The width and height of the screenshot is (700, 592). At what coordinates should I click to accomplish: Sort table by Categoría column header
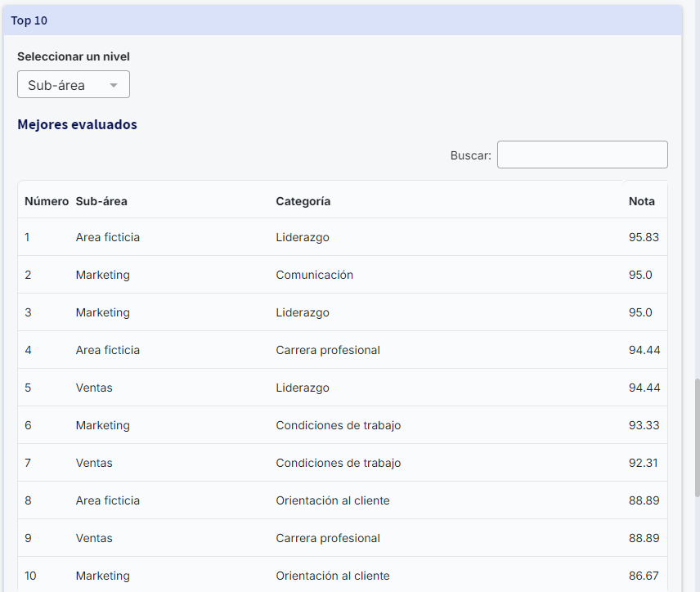point(303,201)
